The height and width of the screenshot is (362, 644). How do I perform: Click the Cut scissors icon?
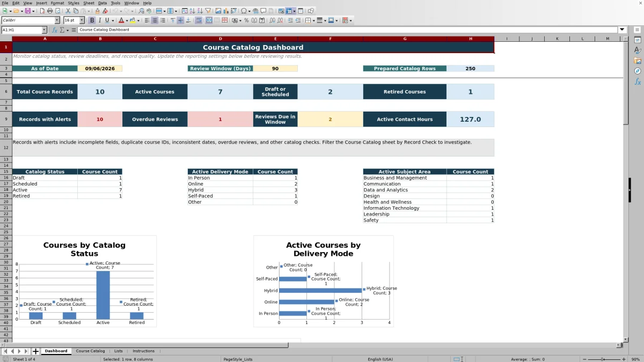[68, 11]
